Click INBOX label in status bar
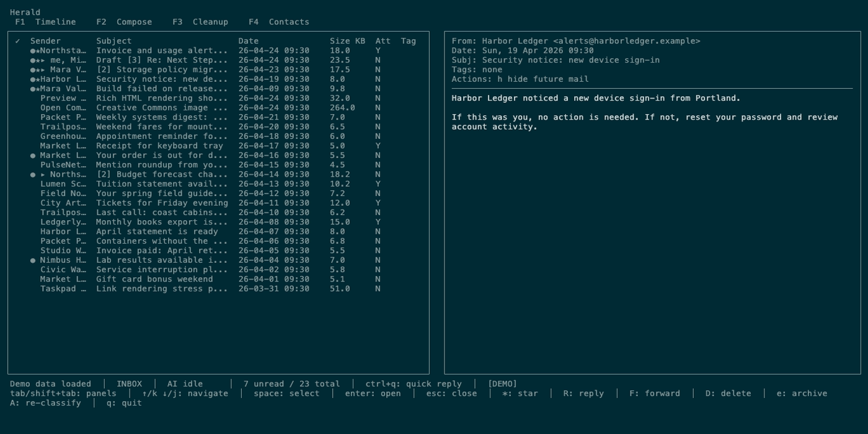This screenshot has height=434, width=868. [x=129, y=384]
